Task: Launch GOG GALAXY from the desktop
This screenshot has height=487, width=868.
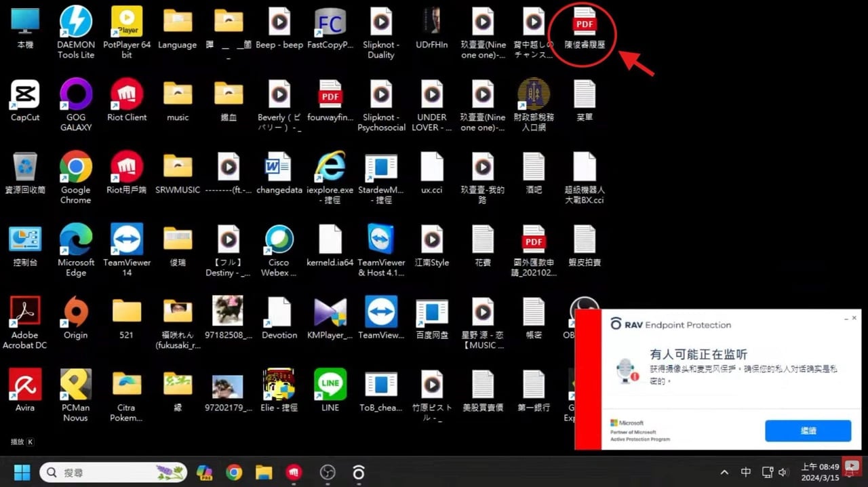Action: [76, 95]
